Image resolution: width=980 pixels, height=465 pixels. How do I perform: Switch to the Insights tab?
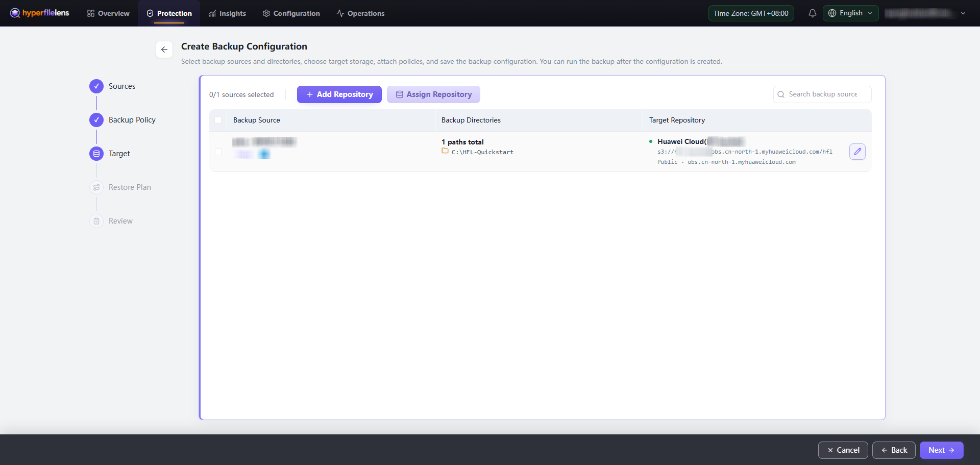228,13
